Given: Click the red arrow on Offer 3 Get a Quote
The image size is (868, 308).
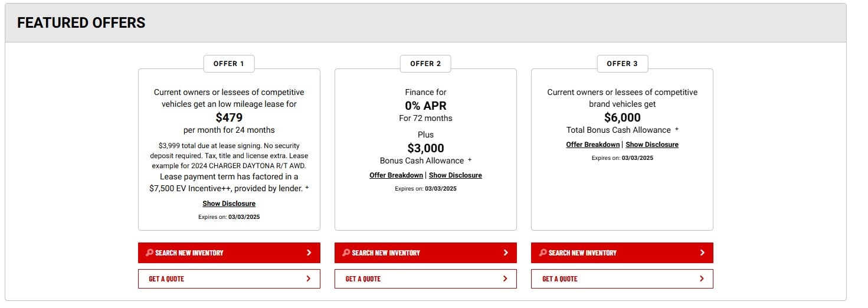Looking at the screenshot, I should [x=702, y=278].
